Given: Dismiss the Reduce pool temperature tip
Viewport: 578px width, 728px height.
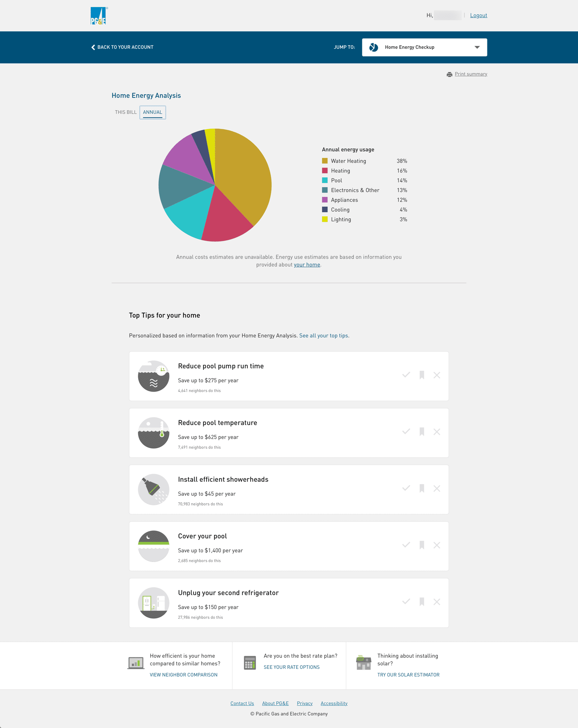Looking at the screenshot, I should click(437, 432).
